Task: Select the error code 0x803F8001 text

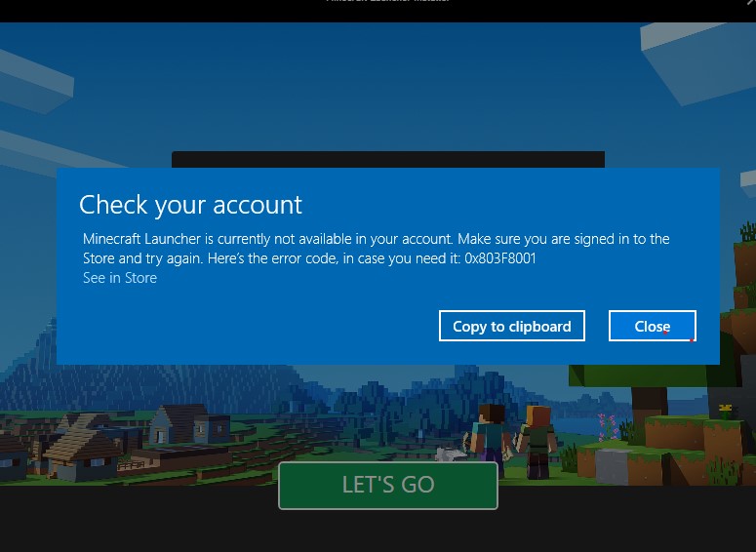Action: coord(500,258)
